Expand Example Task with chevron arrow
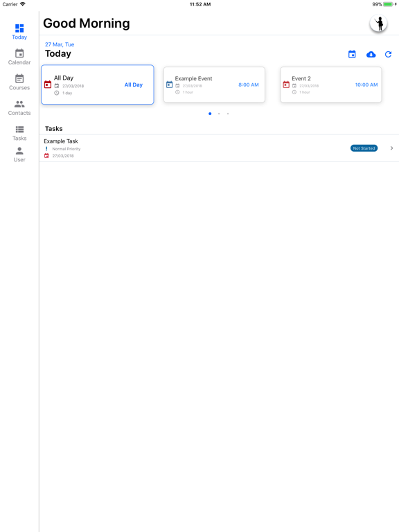Viewport: 399px width, 532px height. click(x=391, y=148)
